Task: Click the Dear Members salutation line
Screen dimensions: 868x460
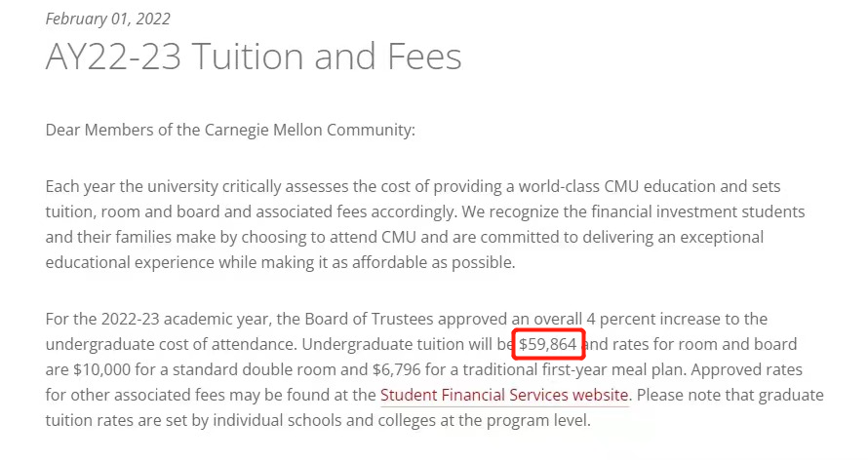Action: click(230, 130)
